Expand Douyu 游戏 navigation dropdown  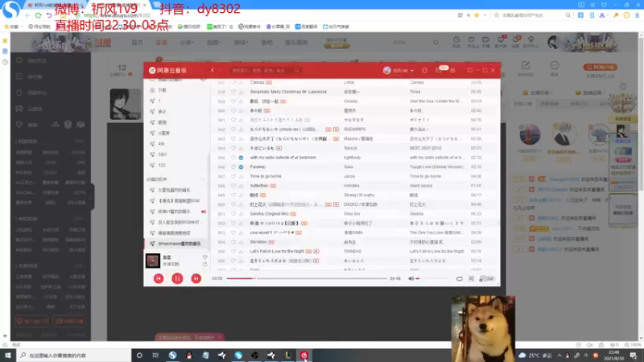click(x=241, y=43)
